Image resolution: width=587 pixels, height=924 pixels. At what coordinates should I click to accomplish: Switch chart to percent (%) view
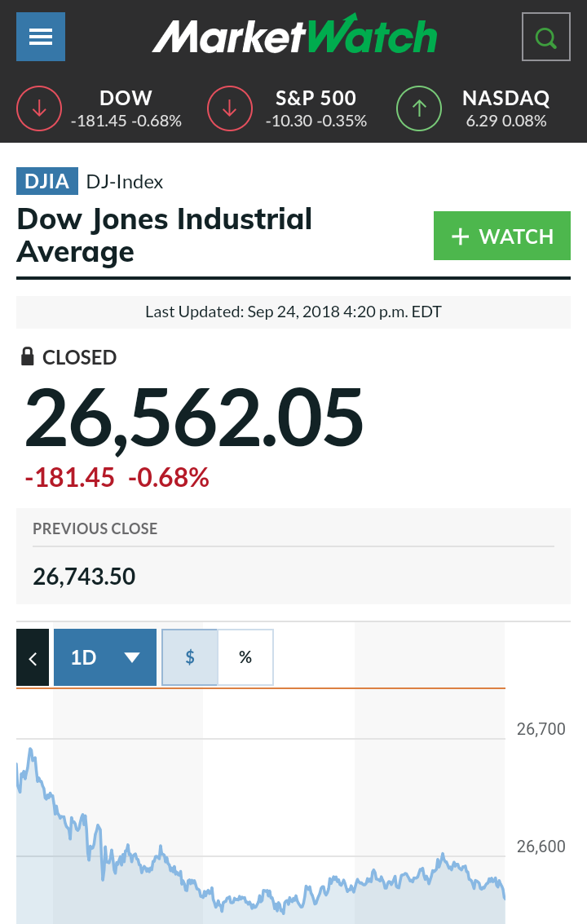[x=245, y=657]
